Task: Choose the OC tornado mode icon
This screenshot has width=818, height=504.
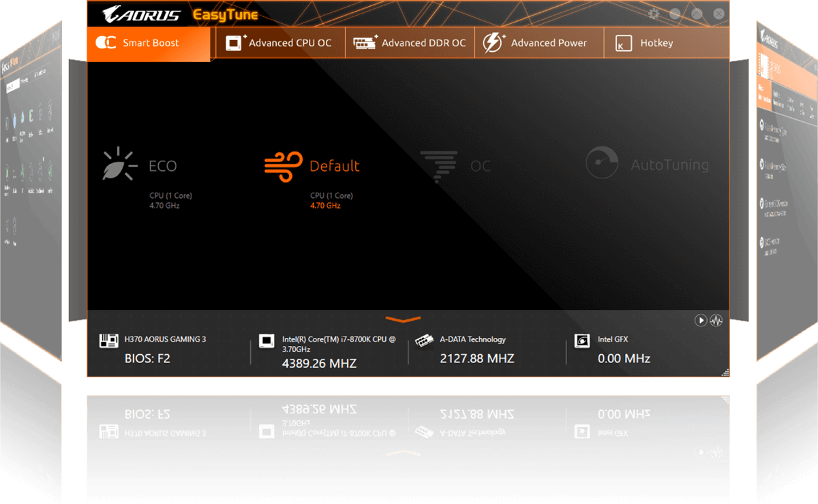Action: click(438, 166)
